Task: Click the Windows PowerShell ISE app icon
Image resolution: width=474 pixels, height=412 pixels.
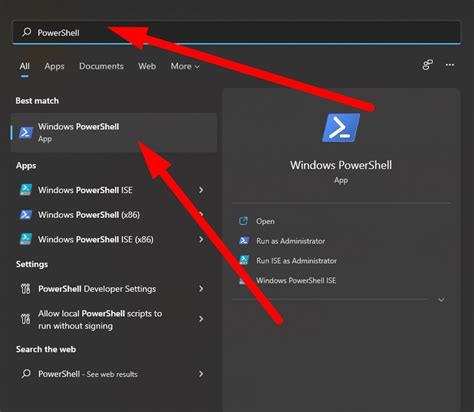Action: (x=26, y=190)
